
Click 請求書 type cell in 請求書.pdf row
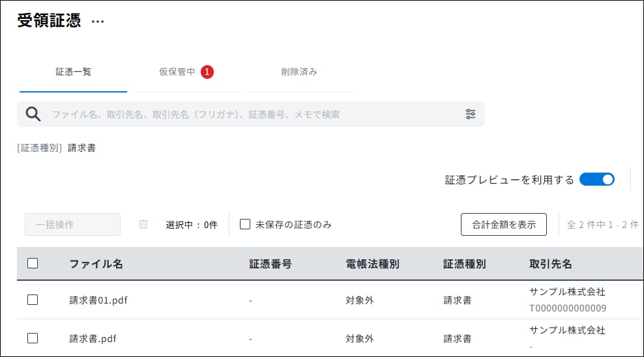[457, 339]
